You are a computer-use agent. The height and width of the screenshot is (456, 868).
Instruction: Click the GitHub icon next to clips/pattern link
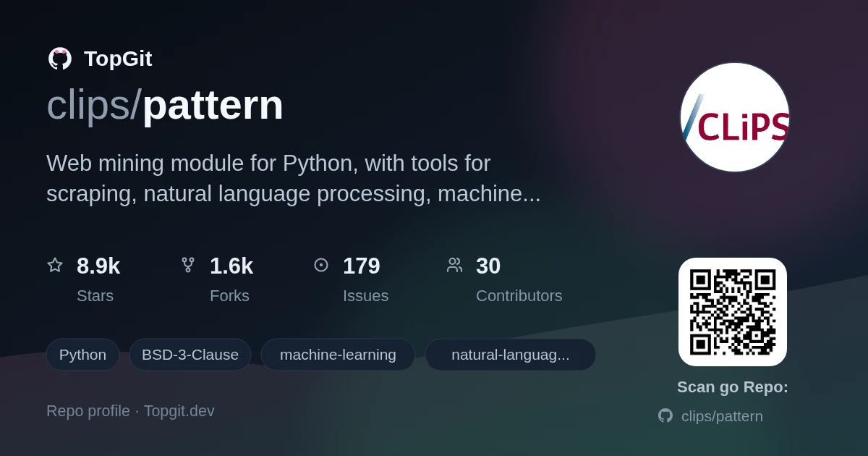[x=665, y=415]
